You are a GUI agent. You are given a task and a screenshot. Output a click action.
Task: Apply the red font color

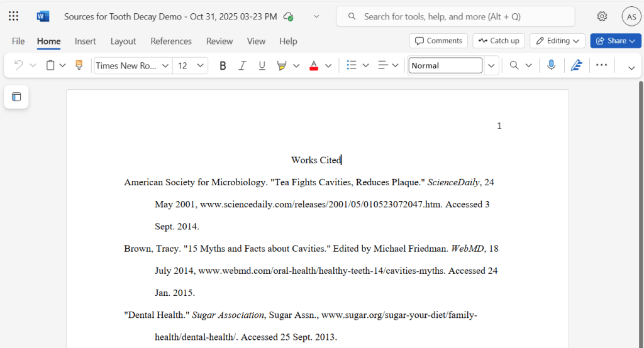(x=314, y=66)
